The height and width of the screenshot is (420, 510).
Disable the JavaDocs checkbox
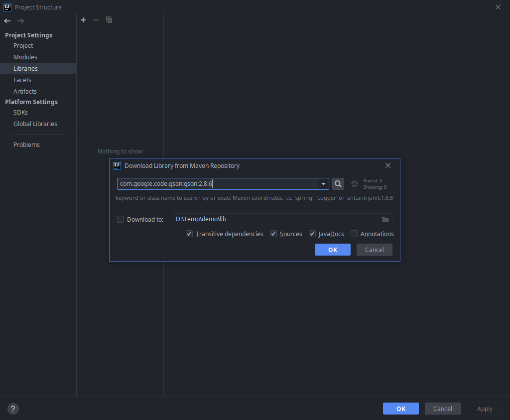(312, 234)
